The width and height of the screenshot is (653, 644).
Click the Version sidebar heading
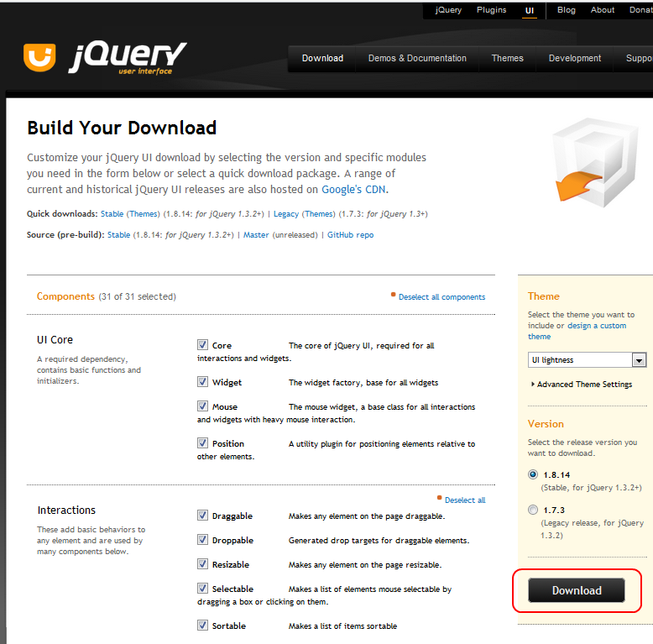tap(546, 424)
